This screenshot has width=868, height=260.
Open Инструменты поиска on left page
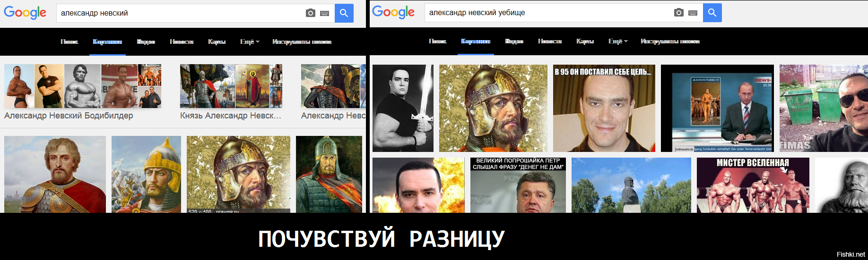(302, 42)
